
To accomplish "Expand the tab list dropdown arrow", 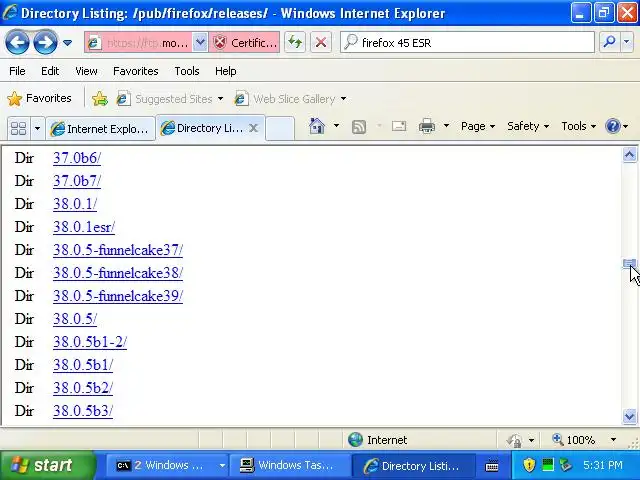I will (x=37, y=129).
